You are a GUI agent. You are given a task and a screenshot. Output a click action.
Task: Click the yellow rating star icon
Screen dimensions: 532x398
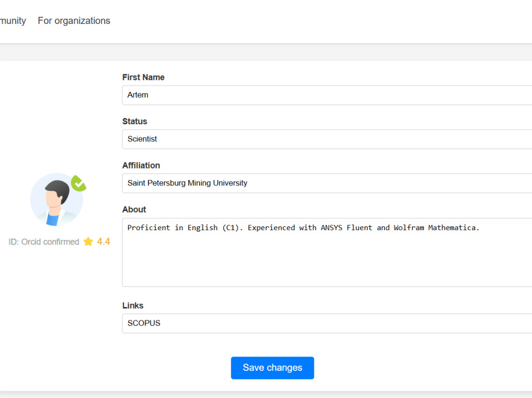(88, 241)
